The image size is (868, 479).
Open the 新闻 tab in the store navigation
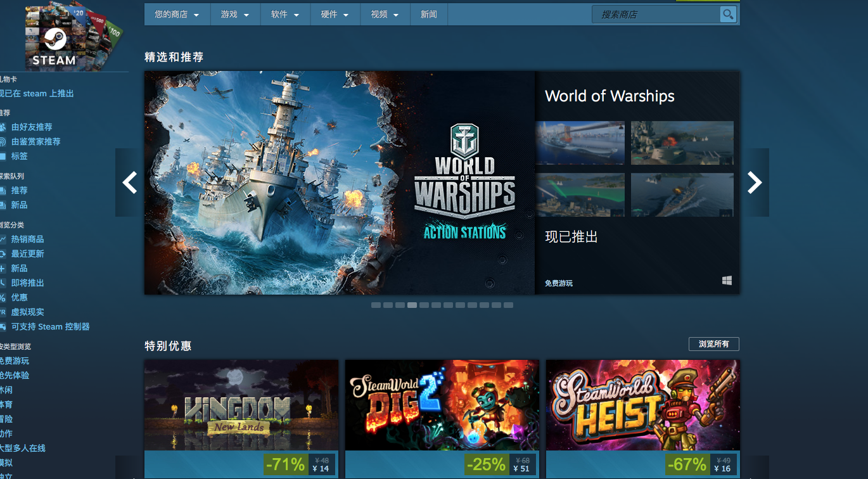click(429, 15)
